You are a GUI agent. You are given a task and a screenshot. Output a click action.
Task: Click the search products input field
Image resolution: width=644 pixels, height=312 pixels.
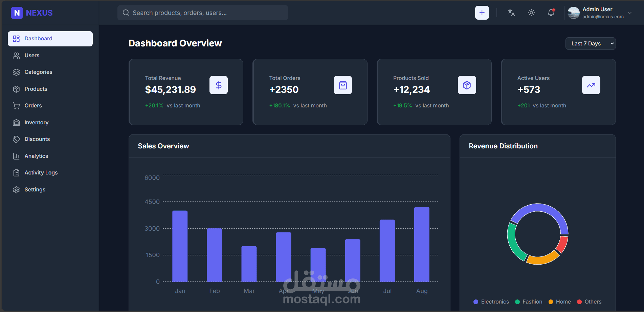202,13
